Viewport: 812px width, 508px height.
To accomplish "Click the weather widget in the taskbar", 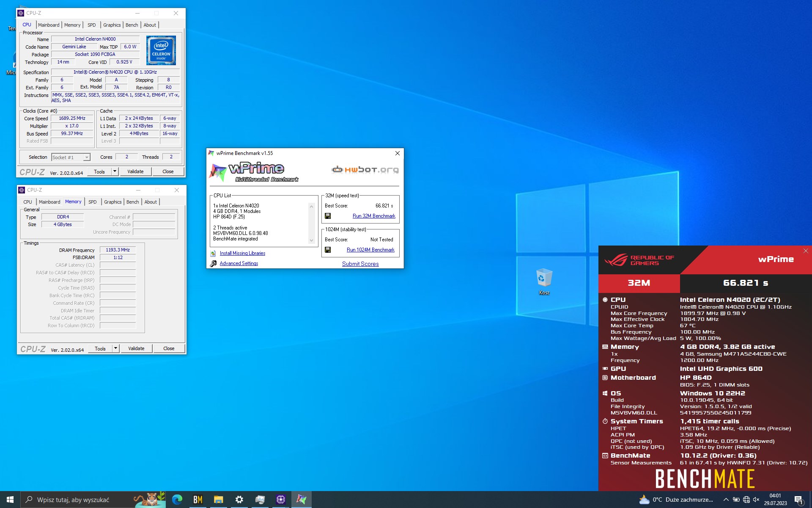I will pyautogui.click(x=676, y=500).
